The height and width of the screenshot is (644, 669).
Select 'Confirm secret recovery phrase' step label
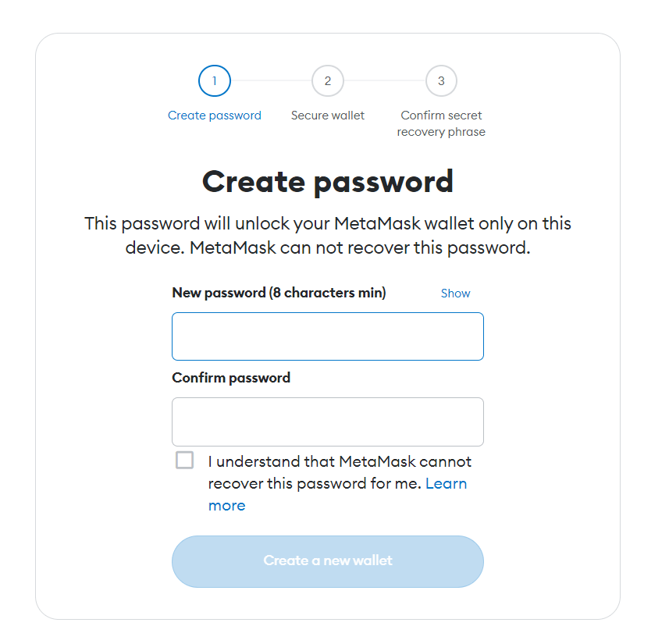coord(441,123)
